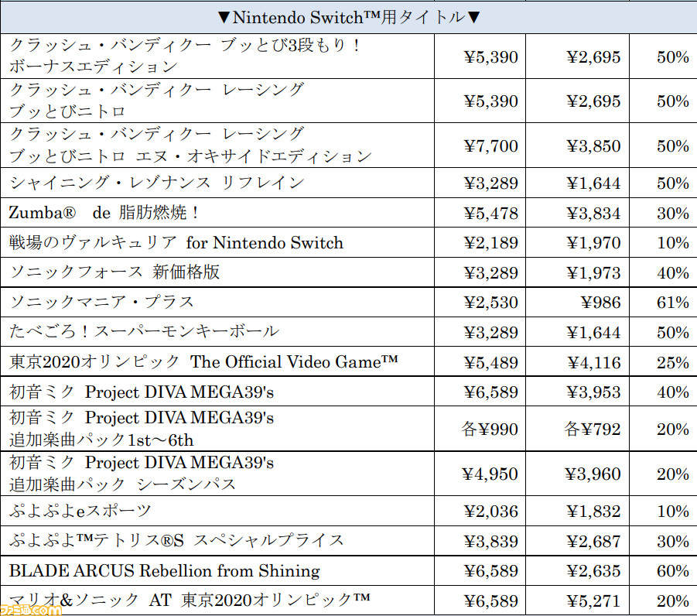This screenshot has width=697, height=616.
Task: Click the ¥3,839 regular price cell
Action: [x=480, y=541]
